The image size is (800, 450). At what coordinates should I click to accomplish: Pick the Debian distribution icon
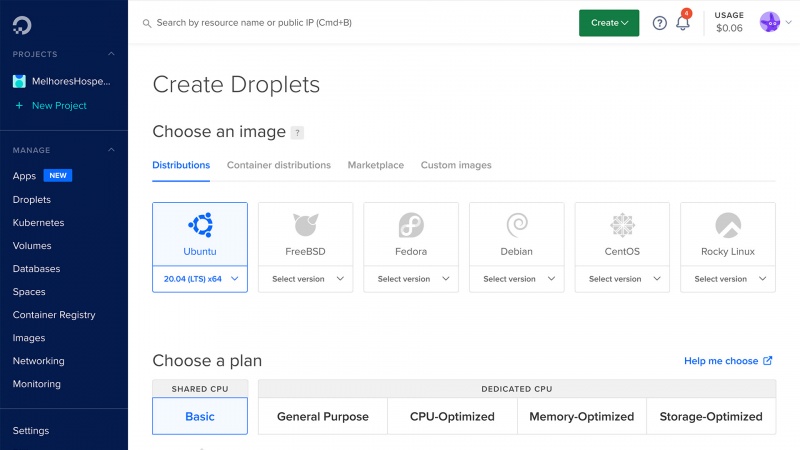[517, 225]
